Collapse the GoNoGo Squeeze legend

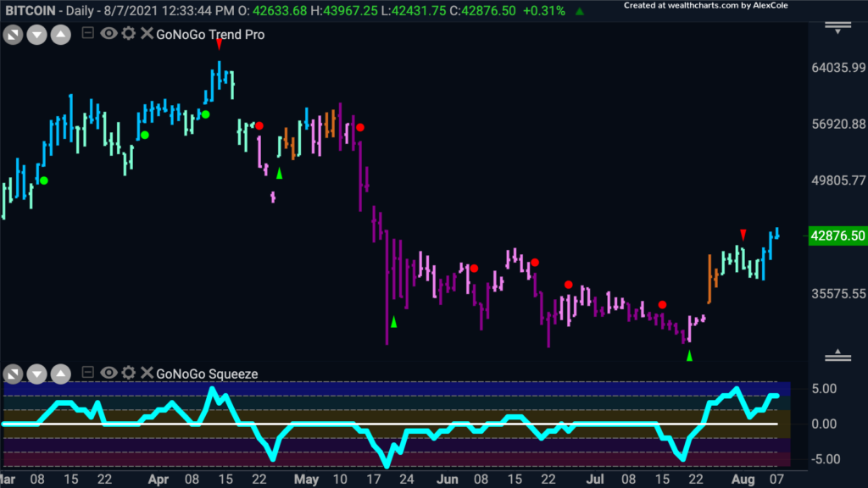(87, 373)
